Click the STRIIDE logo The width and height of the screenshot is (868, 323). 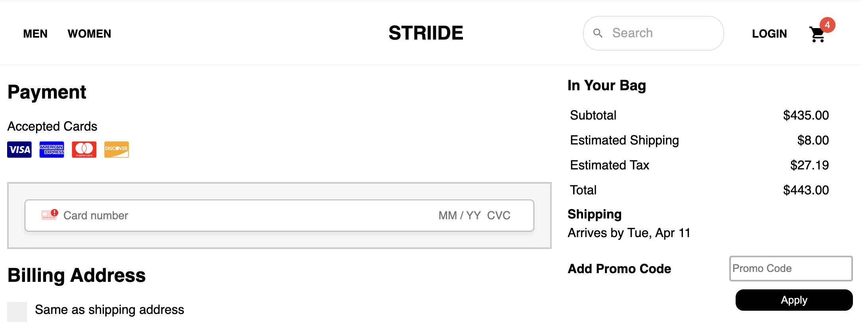click(x=426, y=33)
